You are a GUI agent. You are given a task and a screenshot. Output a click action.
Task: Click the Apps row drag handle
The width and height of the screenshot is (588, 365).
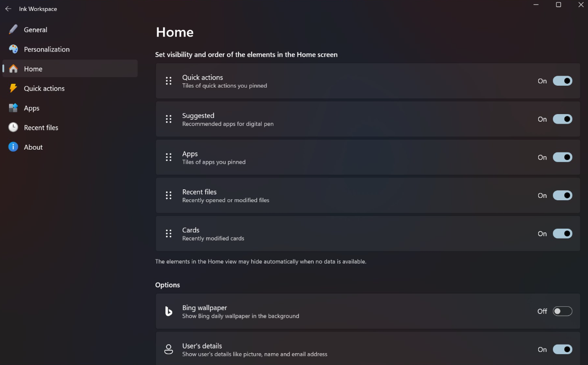coord(168,157)
